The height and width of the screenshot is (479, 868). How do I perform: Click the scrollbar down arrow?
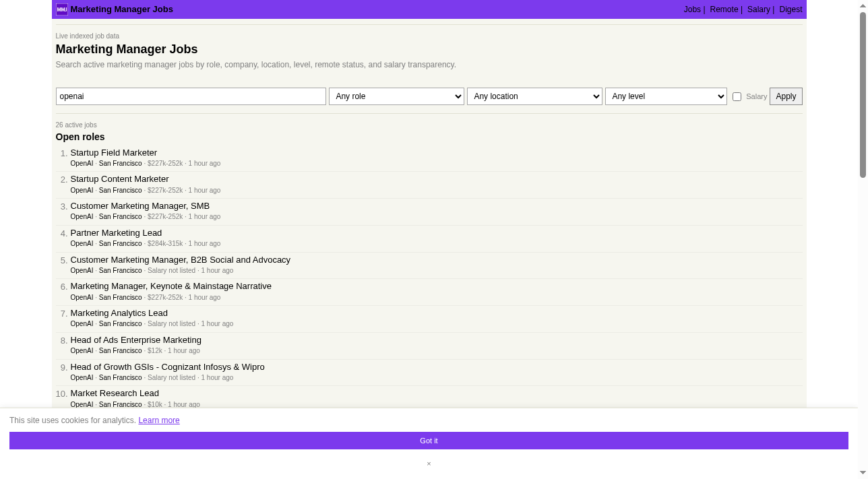pyautogui.click(x=863, y=473)
